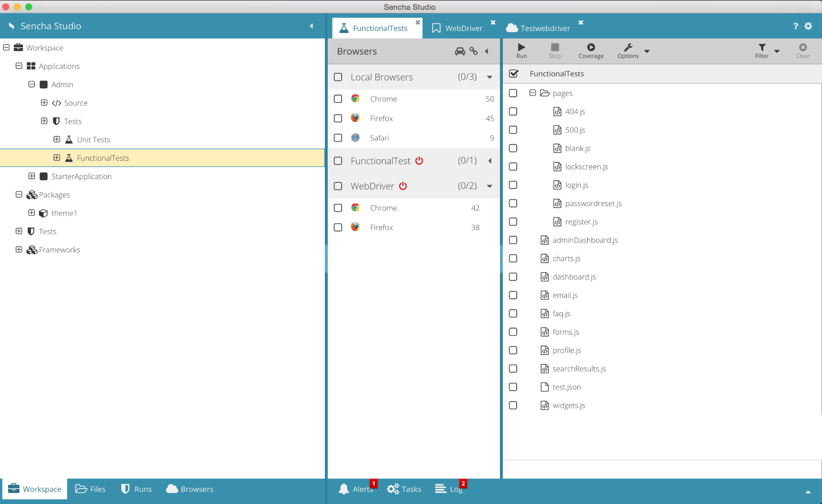This screenshot has height=504, width=822.
Task: Click the test.json file icon
Action: (544, 387)
